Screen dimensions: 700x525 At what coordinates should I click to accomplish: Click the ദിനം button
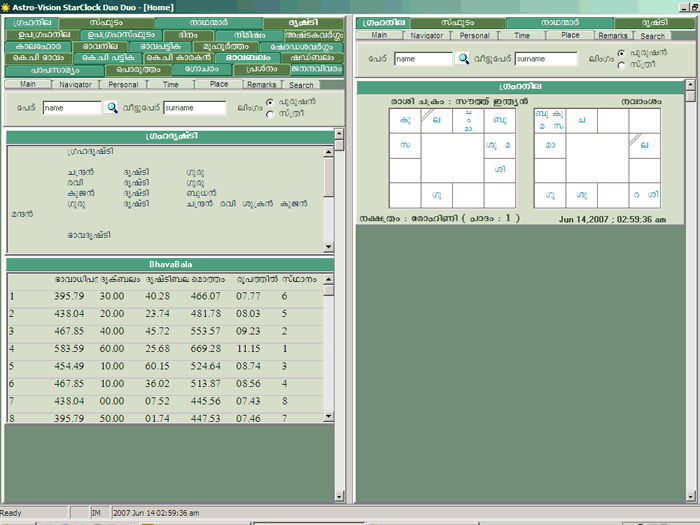pos(188,35)
